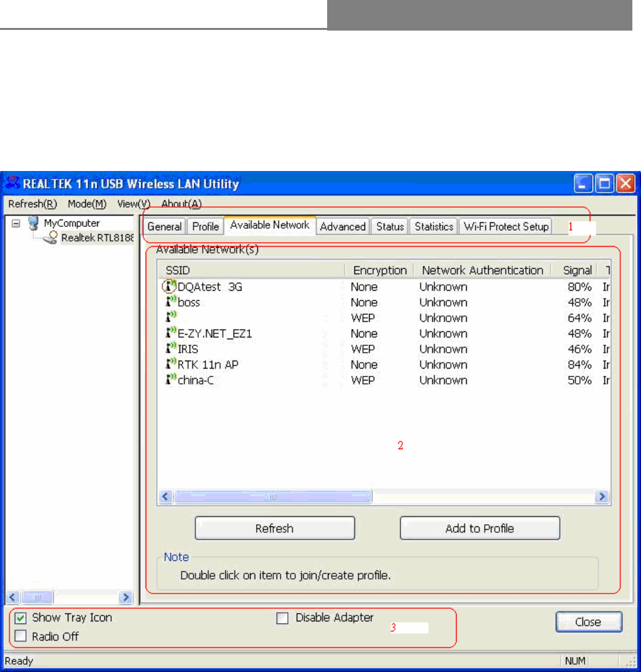Viewport: 641px width, 672px height.
Task: Select the IRIS network row
Action: (384, 349)
